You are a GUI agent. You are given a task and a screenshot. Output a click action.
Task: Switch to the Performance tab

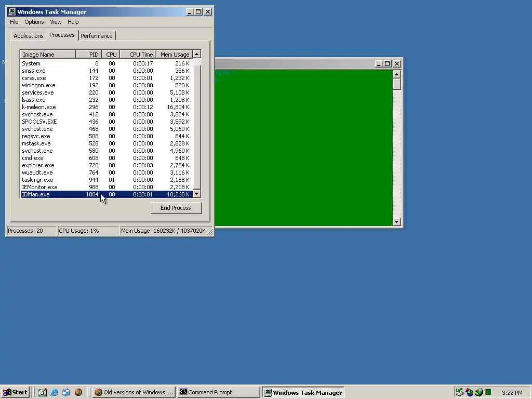point(96,36)
